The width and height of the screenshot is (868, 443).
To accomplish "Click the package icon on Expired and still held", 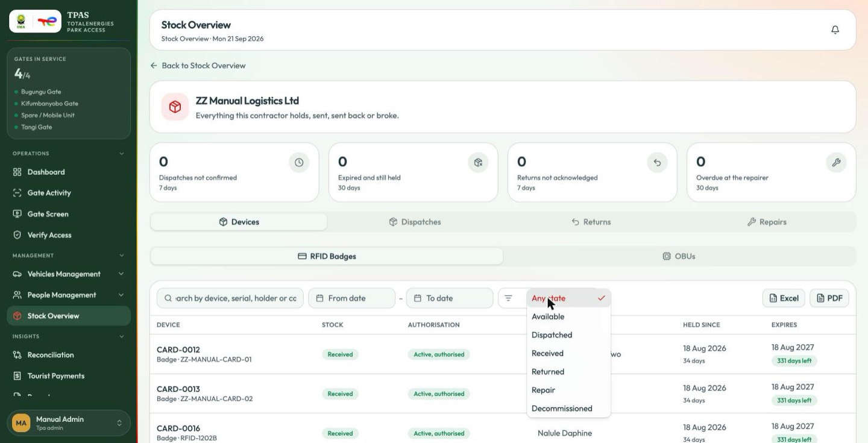I will coord(478,162).
